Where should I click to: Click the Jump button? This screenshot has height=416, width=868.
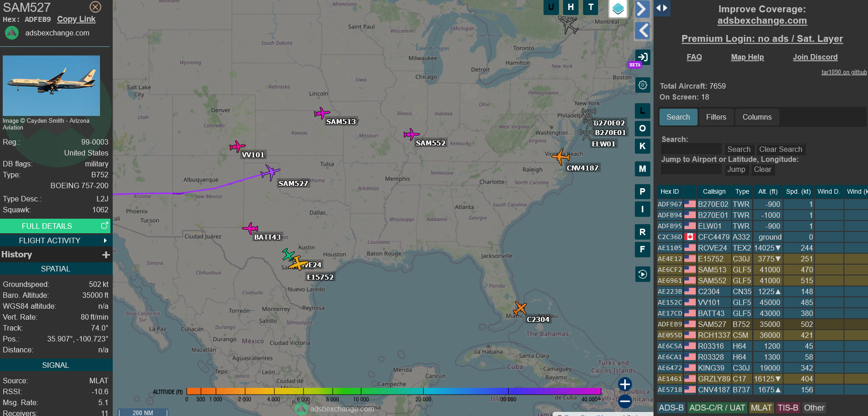click(736, 169)
